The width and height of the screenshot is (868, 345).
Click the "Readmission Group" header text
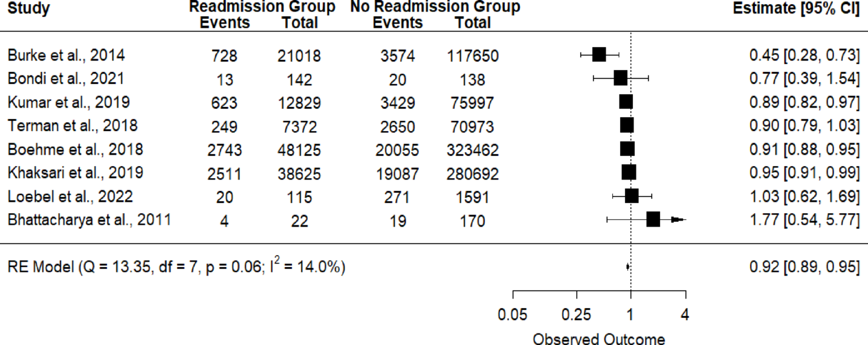(x=262, y=7)
